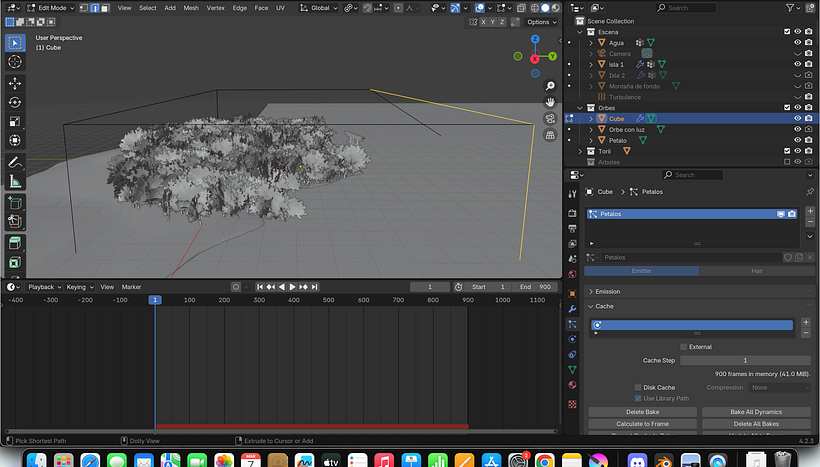Open the Material properties tab
This screenshot has width=820, height=467.
click(x=573, y=385)
